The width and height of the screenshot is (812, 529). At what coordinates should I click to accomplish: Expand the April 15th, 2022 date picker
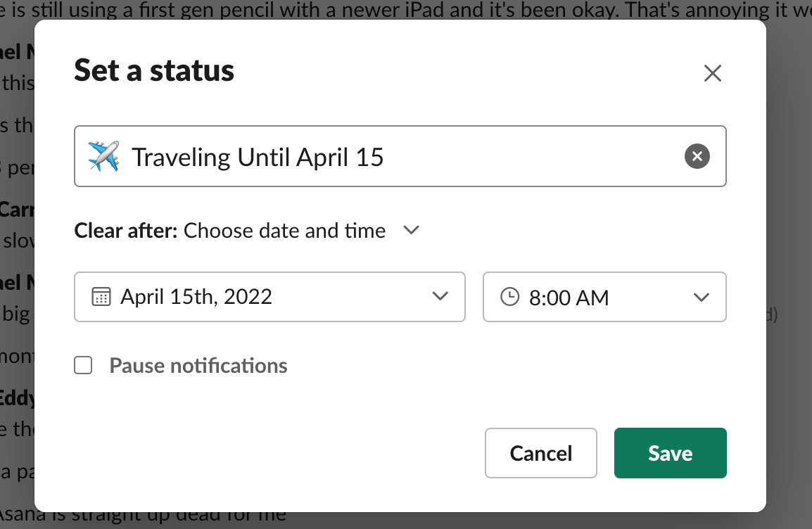click(x=440, y=296)
